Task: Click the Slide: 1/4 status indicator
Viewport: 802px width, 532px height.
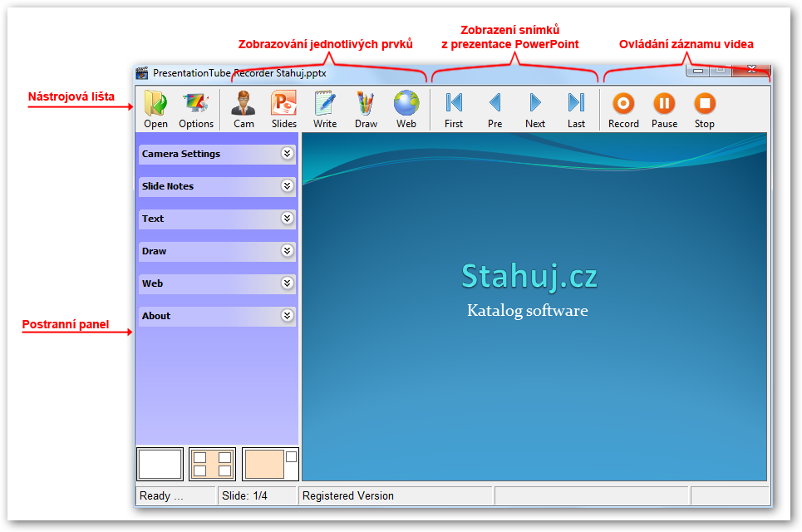Action: coord(244,495)
